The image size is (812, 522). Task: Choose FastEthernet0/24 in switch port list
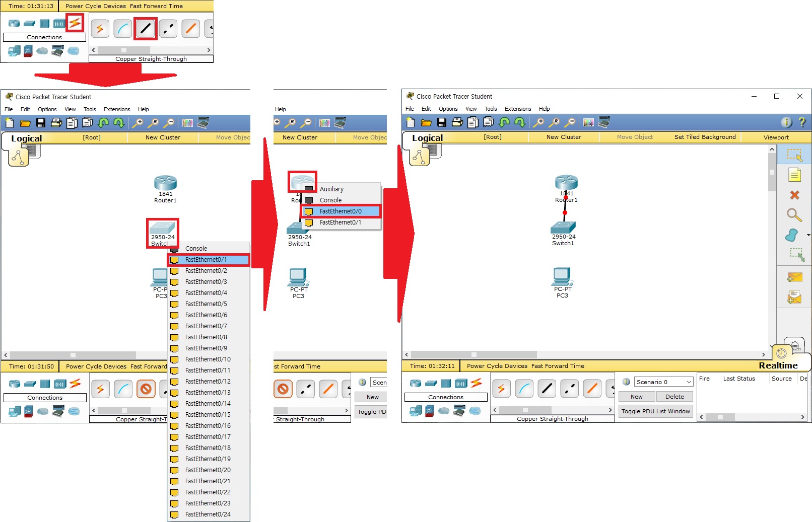click(x=209, y=514)
